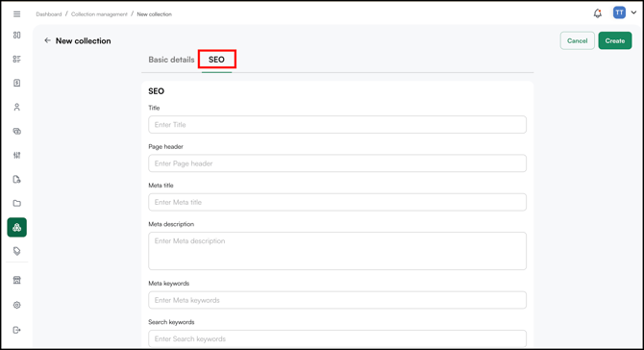
Task: Open the dashboard grid icon in sidebar
Action: point(17,36)
